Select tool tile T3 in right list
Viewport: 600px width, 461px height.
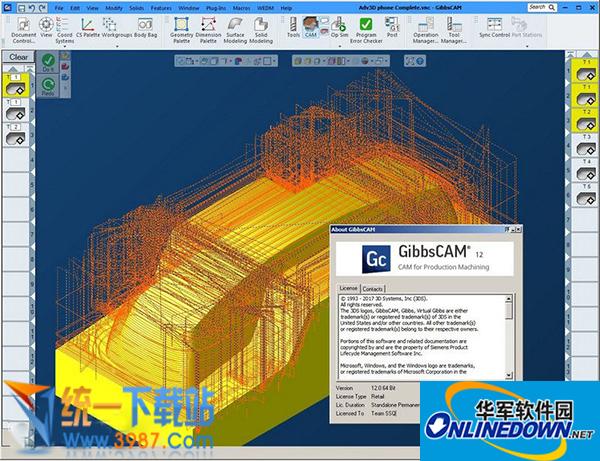click(x=585, y=146)
